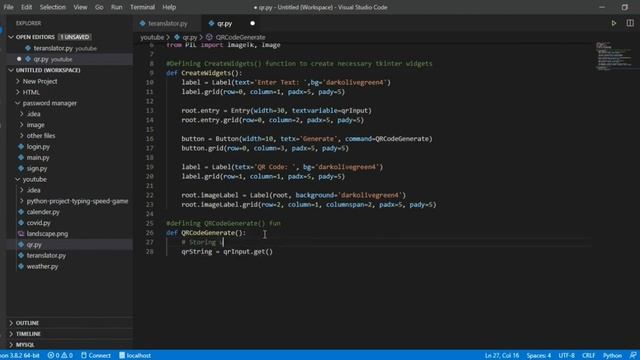The width and height of the screenshot is (640, 360).
Task: Open main.py from the explorer
Action: point(38,158)
